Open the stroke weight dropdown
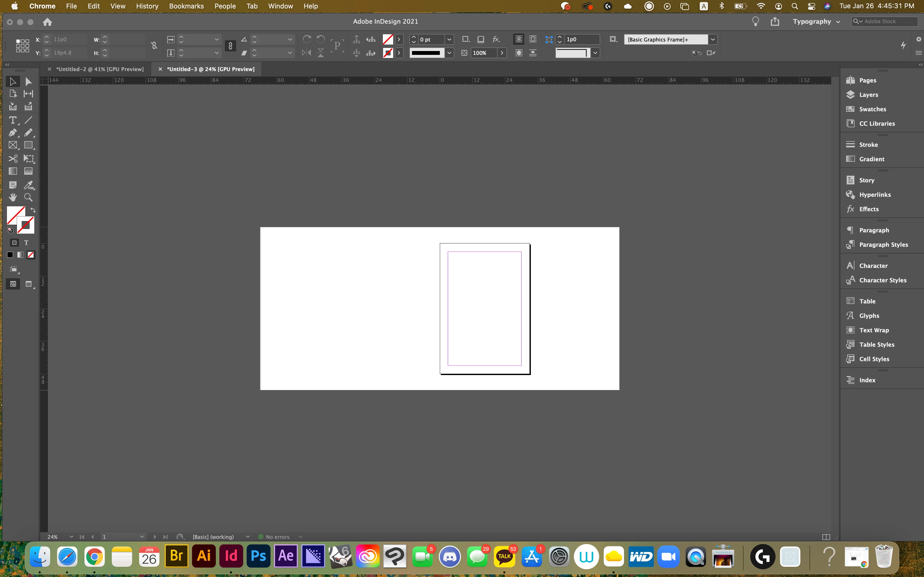924x577 pixels. point(449,40)
